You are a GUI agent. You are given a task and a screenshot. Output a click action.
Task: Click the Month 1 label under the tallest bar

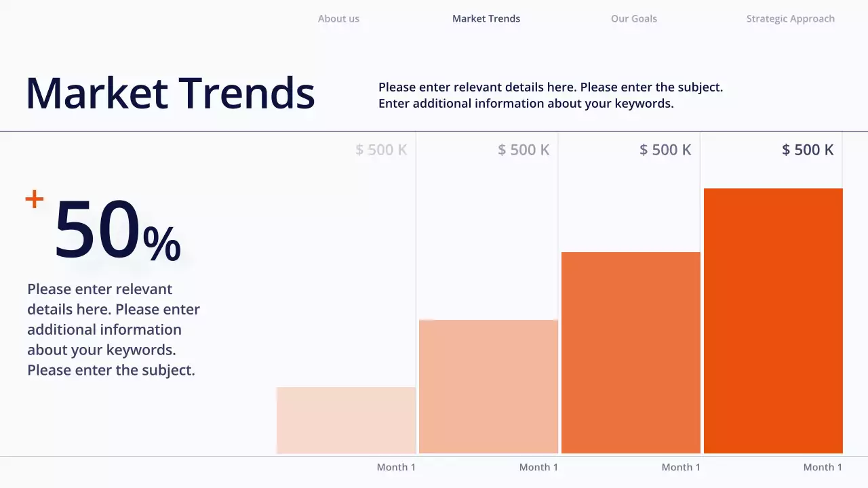coord(823,467)
